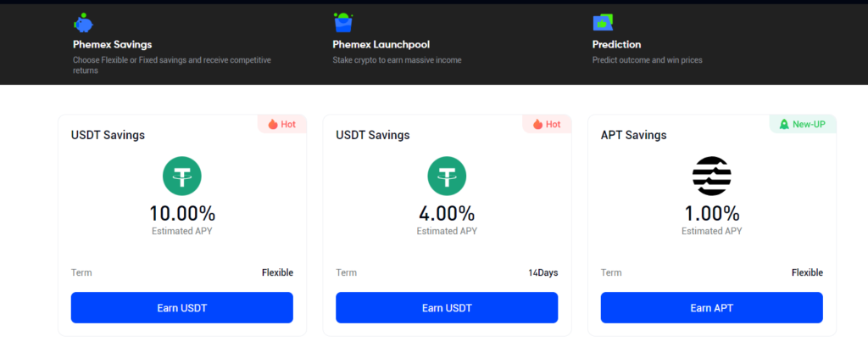
Task: Click 'Choose Flexible or Fixed savings' description
Action: (x=172, y=65)
